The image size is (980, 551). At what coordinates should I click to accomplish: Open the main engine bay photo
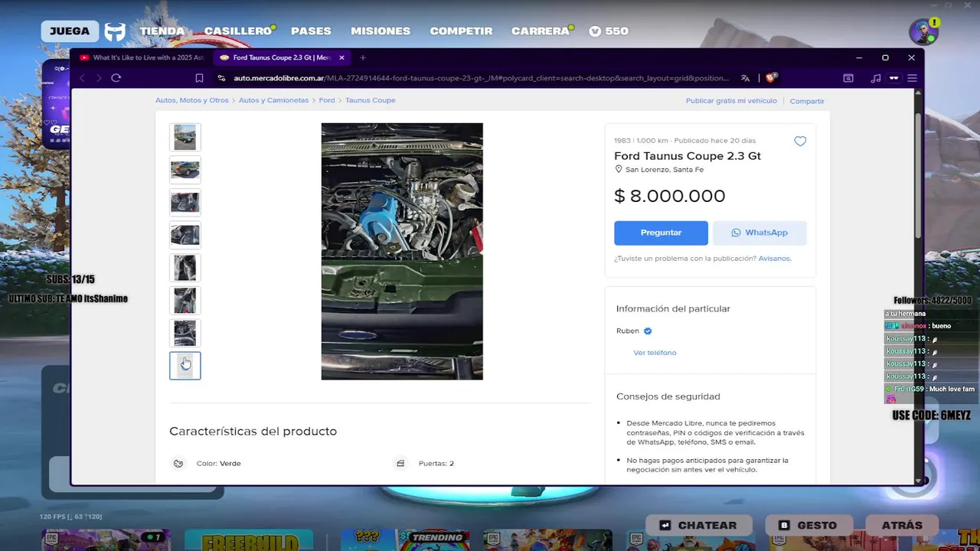(402, 251)
